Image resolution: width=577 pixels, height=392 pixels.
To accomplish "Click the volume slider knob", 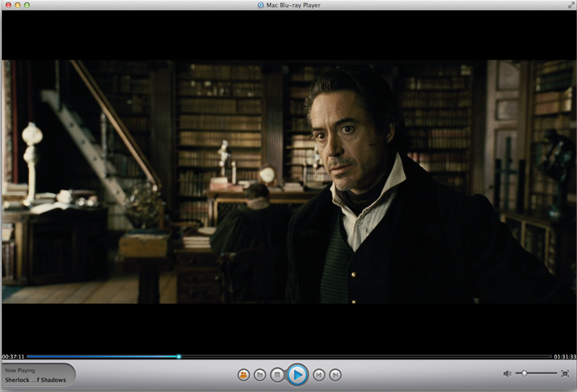I will click(x=524, y=373).
